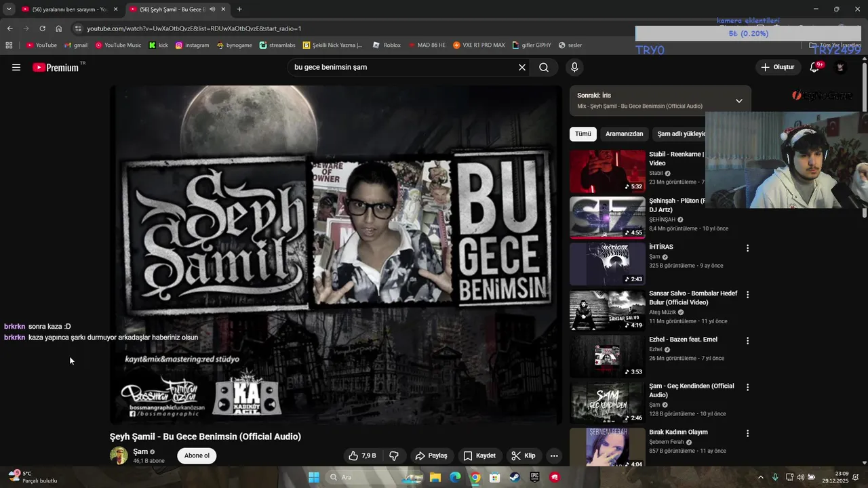
Task: Open YouTube notifications bell
Action: pos(815,67)
